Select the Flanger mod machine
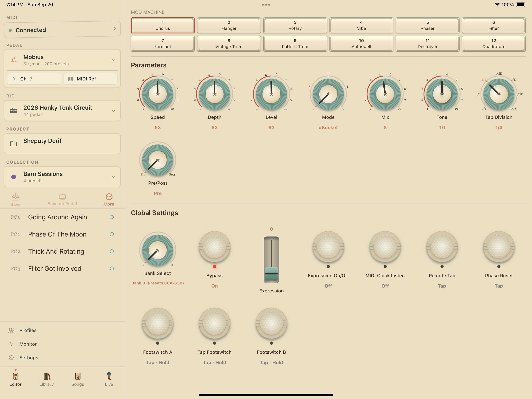Screen dimensions: 532x399 pos(229,25)
